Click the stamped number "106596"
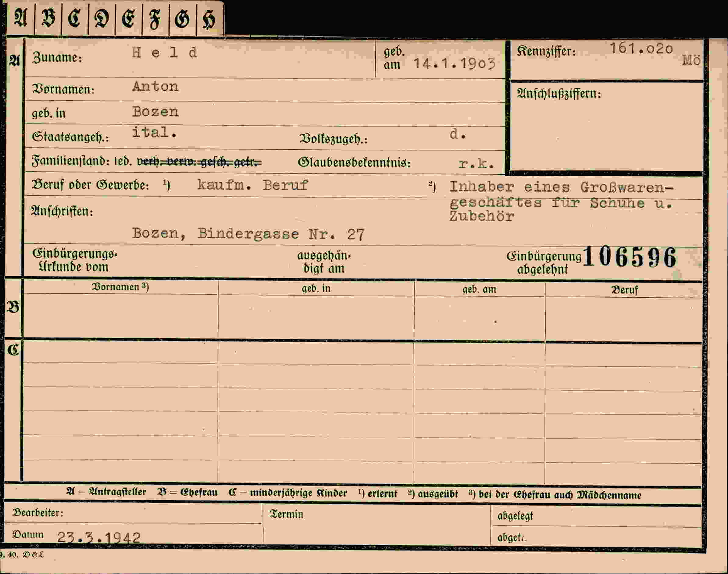Image resolution: width=728 pixels, height=574 pixels. click(629, 257)
